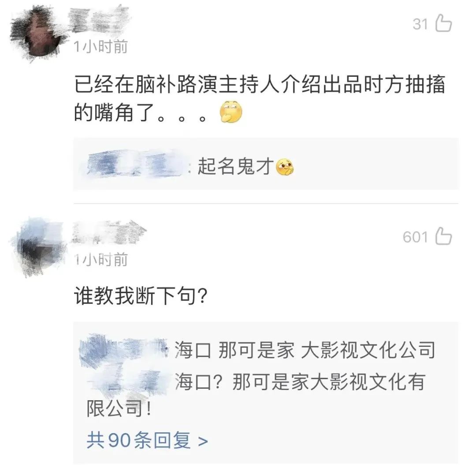
Task: Open the second commenter's blurred username
Action: click(108, 232)
